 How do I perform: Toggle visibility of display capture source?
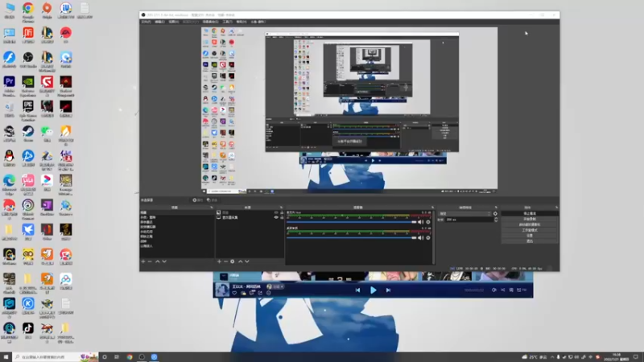point(276,217)
